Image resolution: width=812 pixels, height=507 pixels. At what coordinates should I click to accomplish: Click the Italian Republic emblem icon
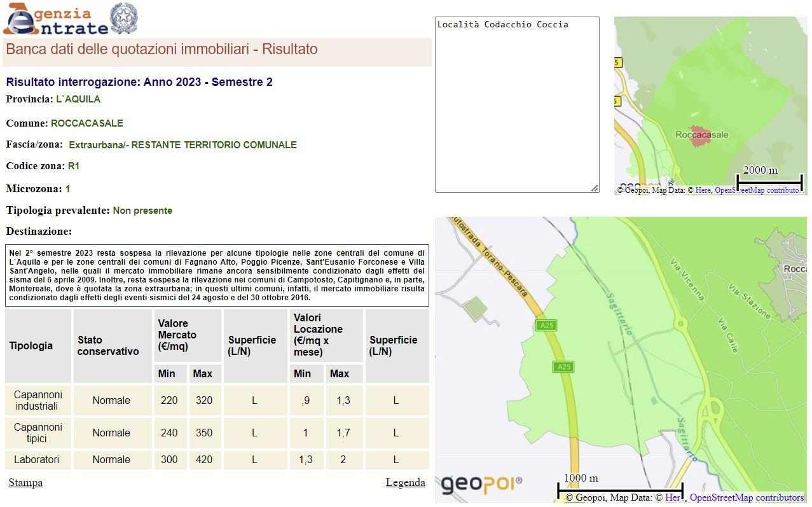tap(123, 19)
